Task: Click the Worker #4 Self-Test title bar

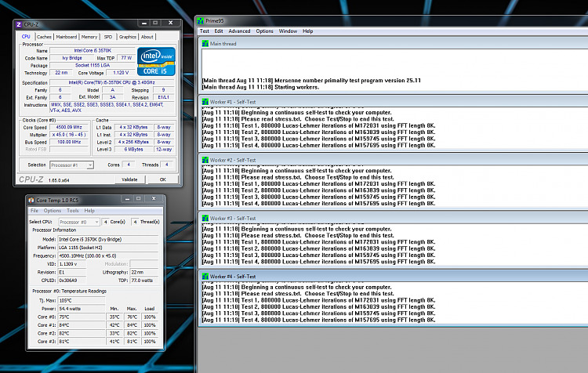Action: (394, 277)
